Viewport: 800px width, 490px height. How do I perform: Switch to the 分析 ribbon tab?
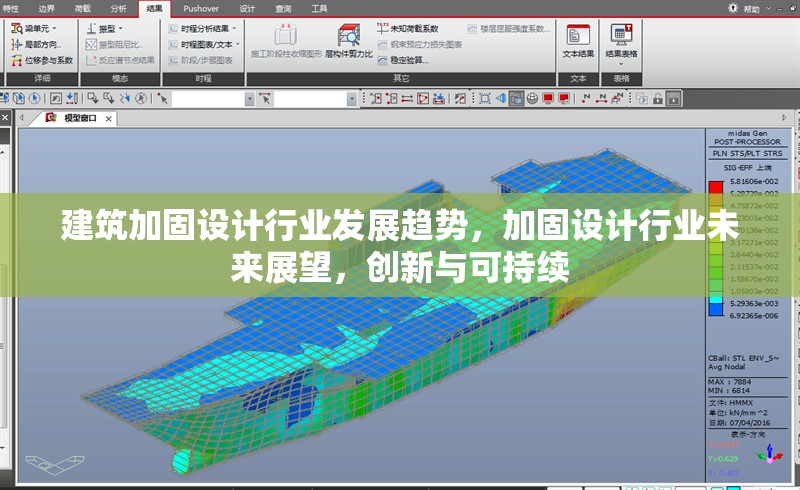[118, 9]
